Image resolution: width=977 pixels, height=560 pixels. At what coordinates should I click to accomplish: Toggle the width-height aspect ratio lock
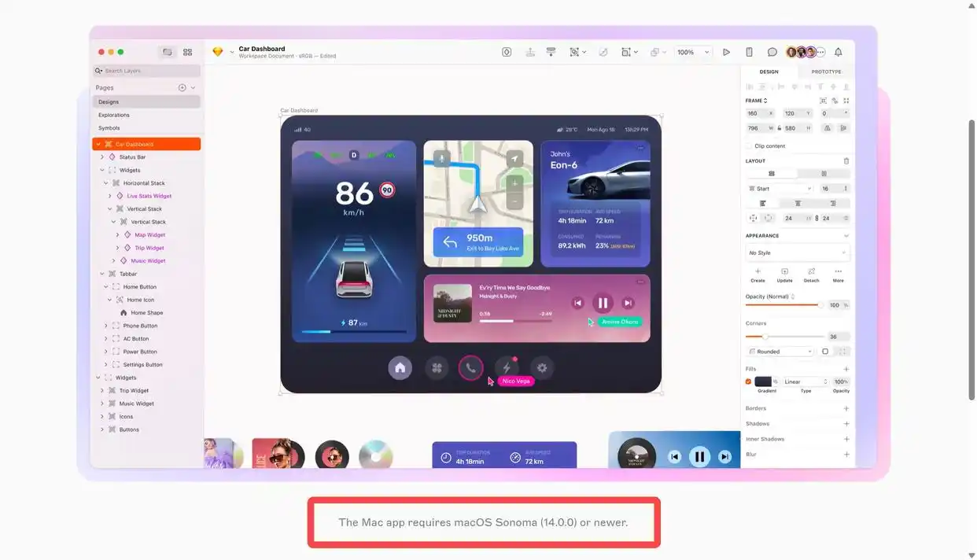click(x=780, y=128)
